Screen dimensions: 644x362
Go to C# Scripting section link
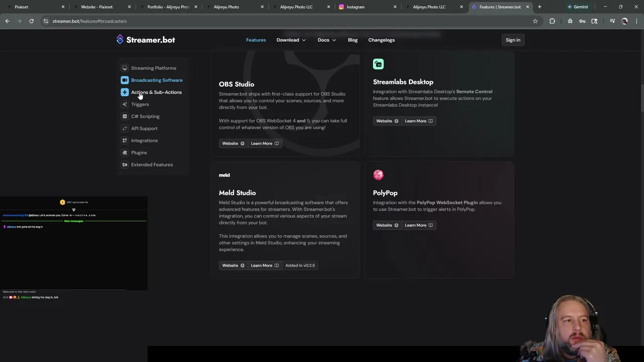pyautogui.click(x=145, y=116)
